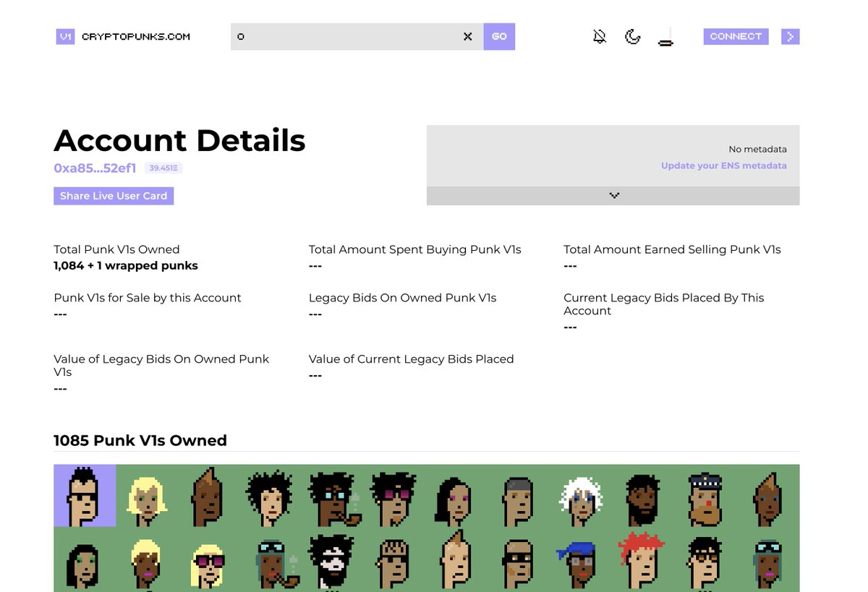
Task: Click Total Amount Earned Selling Punk V1s label
Action: [673, 249]
